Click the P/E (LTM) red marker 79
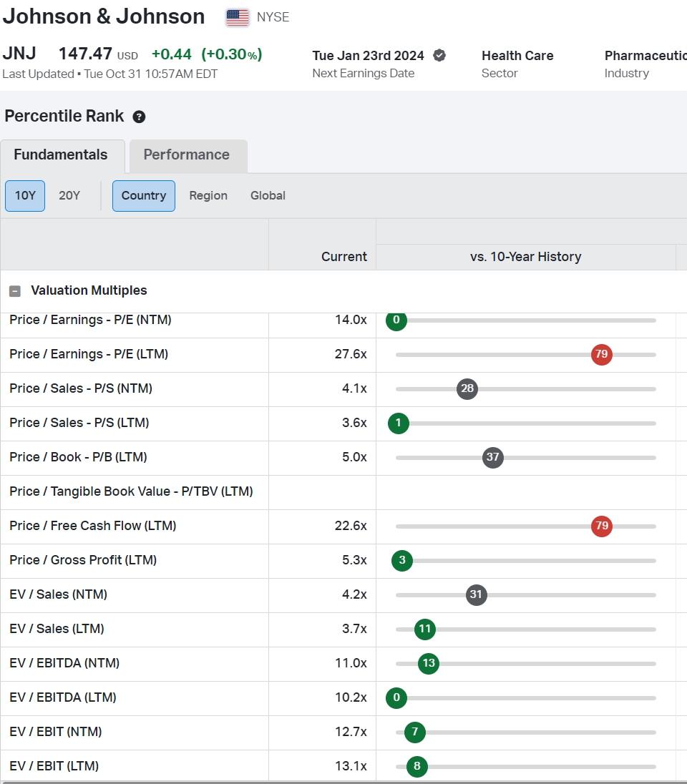687x784 pixels. click(601, 355)
